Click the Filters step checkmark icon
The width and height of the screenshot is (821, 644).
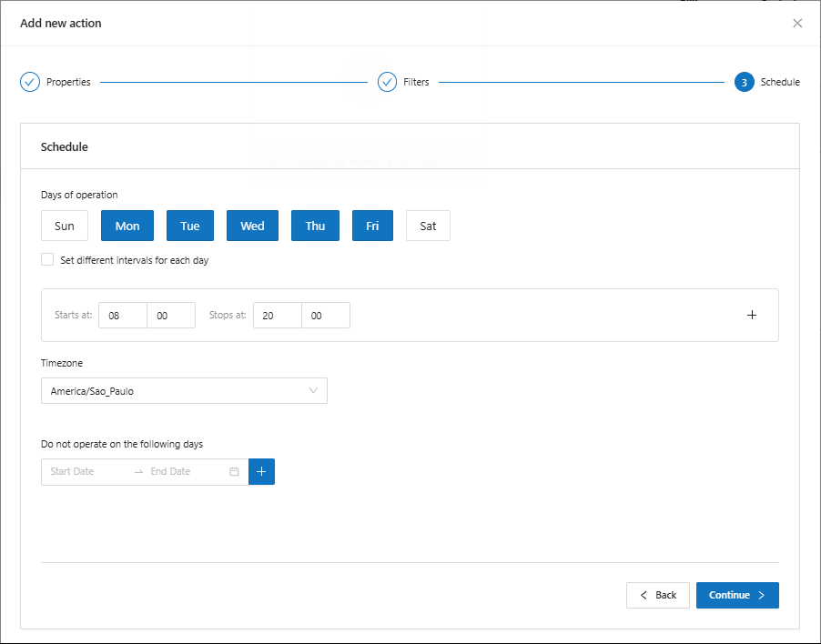(387, 82)
